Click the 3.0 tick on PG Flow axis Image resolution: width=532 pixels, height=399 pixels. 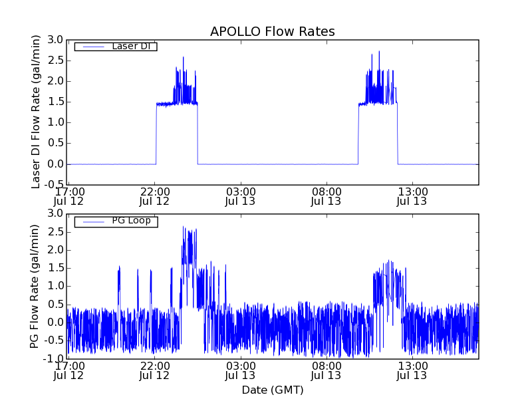[55, 213]
